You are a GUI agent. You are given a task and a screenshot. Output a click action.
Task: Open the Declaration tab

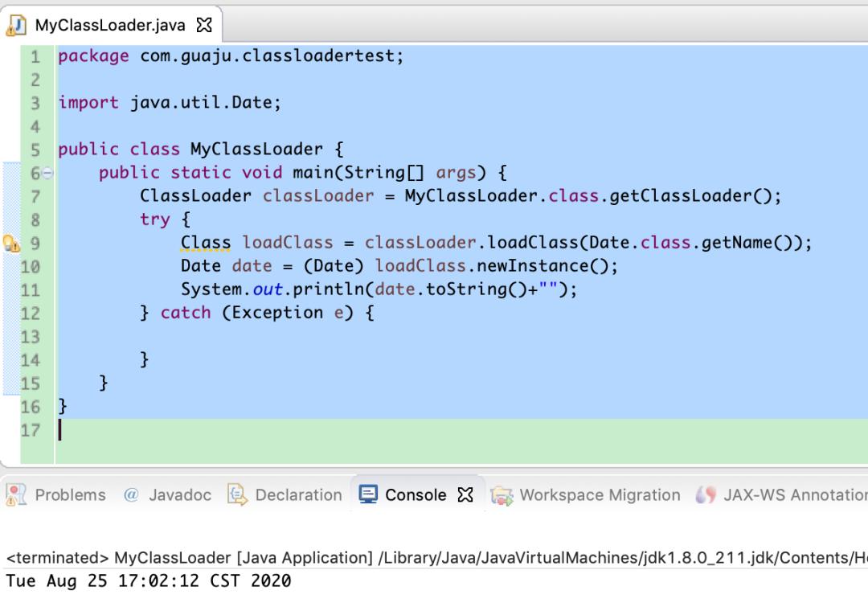pos(285,494)
